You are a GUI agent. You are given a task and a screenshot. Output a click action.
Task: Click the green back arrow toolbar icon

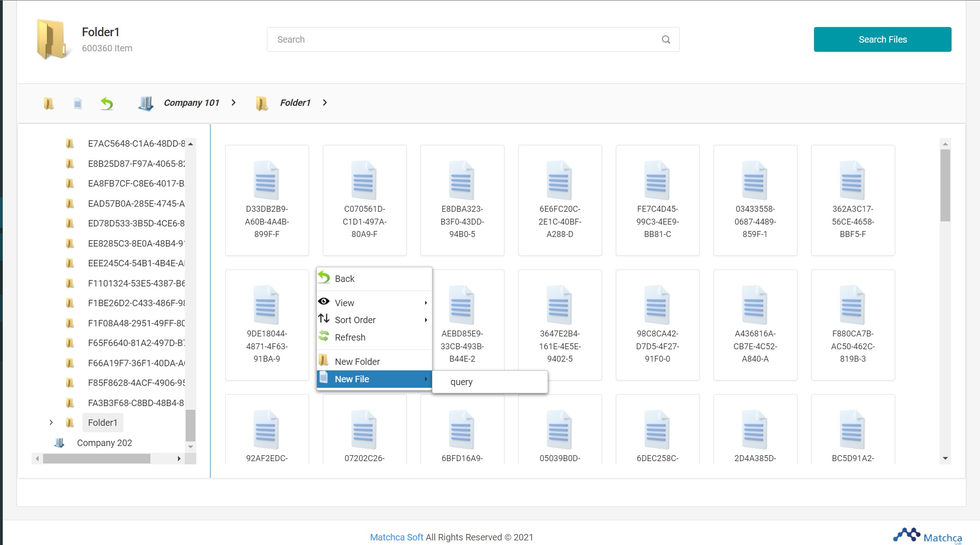[x=107, y=104]
